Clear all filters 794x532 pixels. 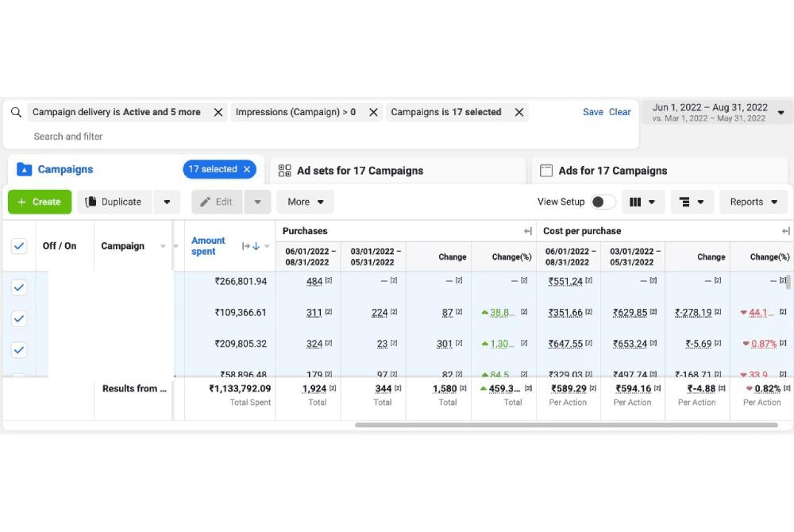(619, 112)
